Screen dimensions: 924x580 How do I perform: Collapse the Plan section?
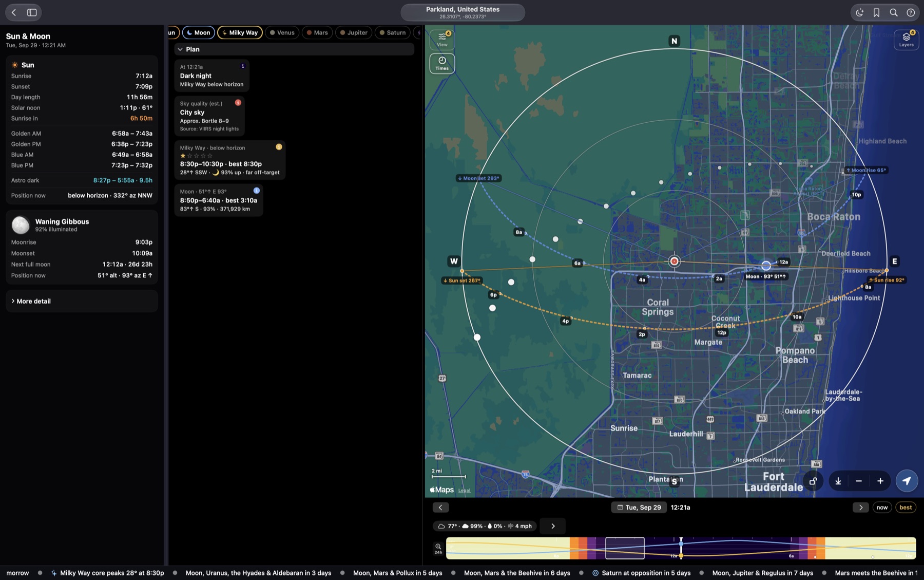[x=294, y=49]
